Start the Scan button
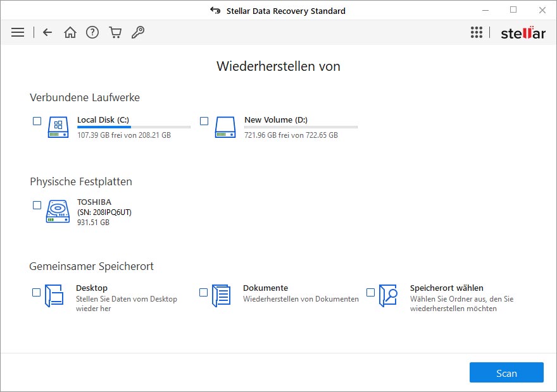 pyautogui.click(x=506, y=372)
